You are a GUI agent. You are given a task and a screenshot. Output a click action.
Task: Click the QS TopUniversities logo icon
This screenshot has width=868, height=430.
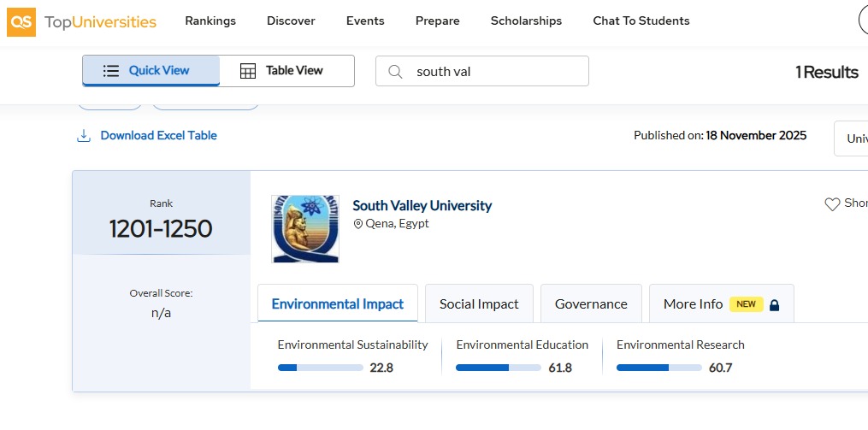[x=21, y=21]
